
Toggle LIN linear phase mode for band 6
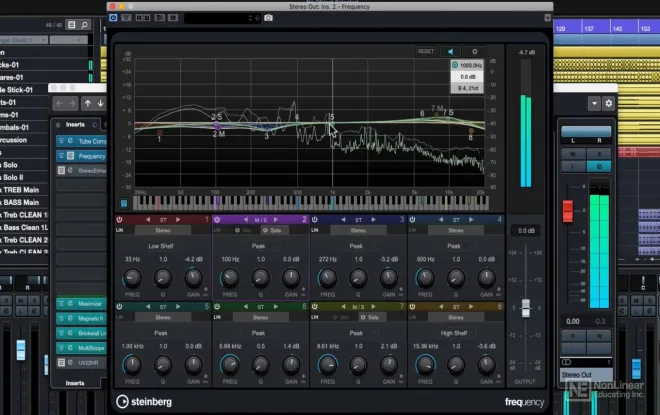(217, 317)
